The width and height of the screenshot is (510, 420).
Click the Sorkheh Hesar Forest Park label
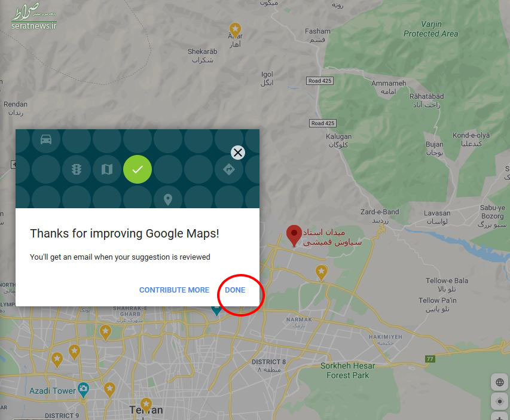[348, 370]
